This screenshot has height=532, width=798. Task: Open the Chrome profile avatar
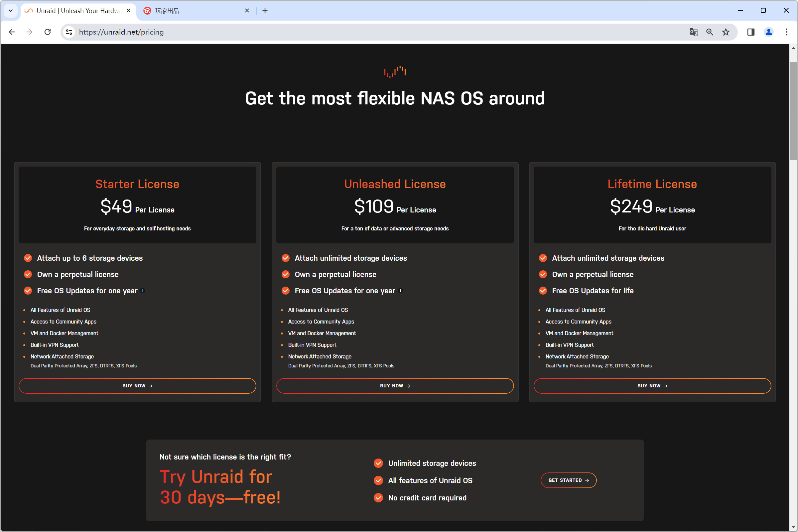pyautogui.click(x=768, y=32)
